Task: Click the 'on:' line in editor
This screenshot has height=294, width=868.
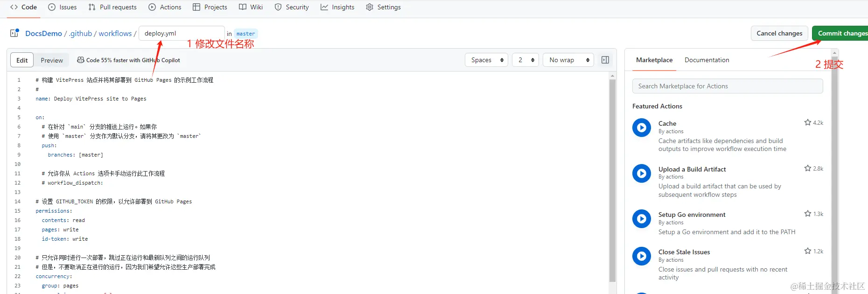Action: (40, 117)
